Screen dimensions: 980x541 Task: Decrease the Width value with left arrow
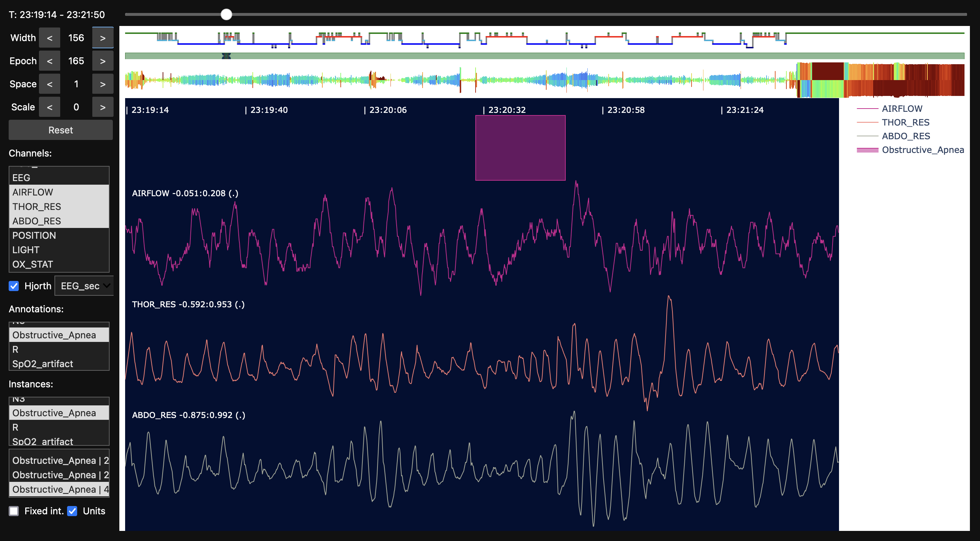[49, 38]
